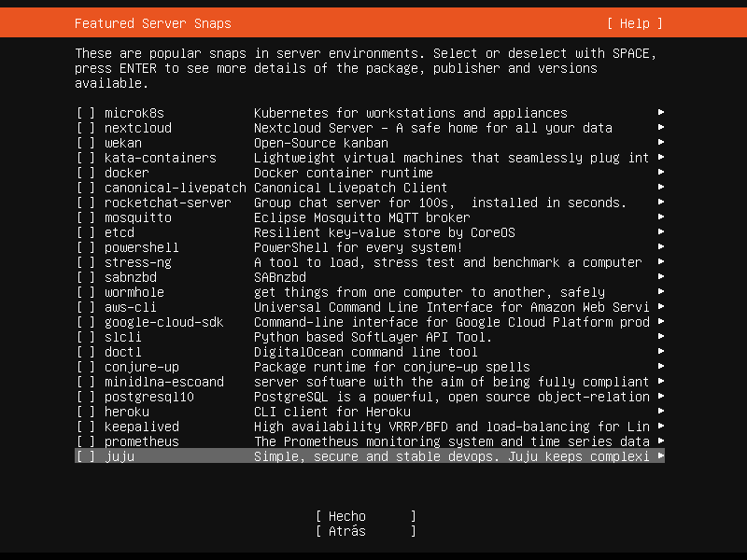Toggle the canonical-livepatch checkbox
The height and width of the screenshot is (560, 747).
pos(86,188)
